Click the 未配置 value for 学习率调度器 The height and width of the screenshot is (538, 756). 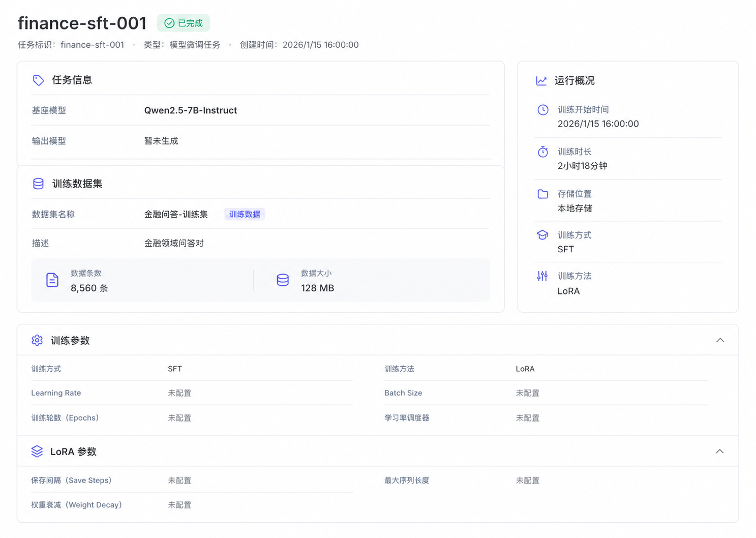pos(528,418)
